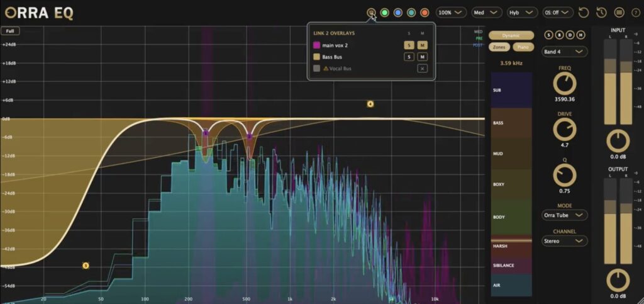The width and height of the screenshot is (644, 304).
Task: Click the INPUT 0.0 dB value
Action: (618, 157)
